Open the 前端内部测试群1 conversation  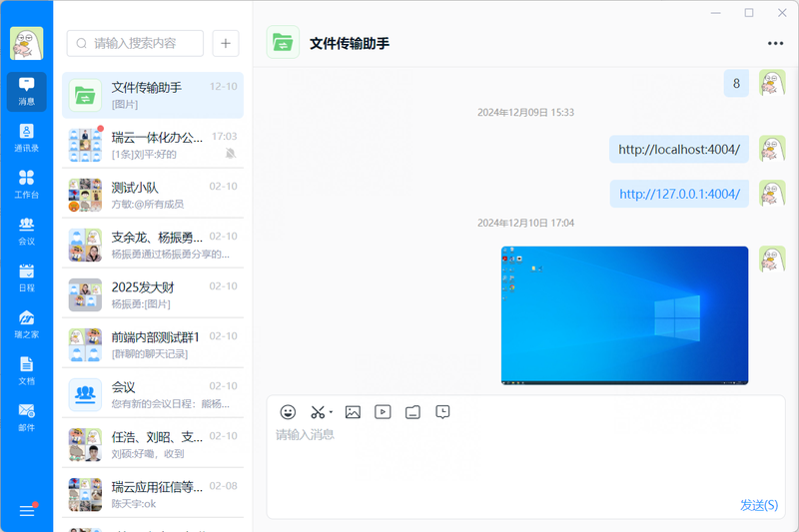(x=153, y=344)
